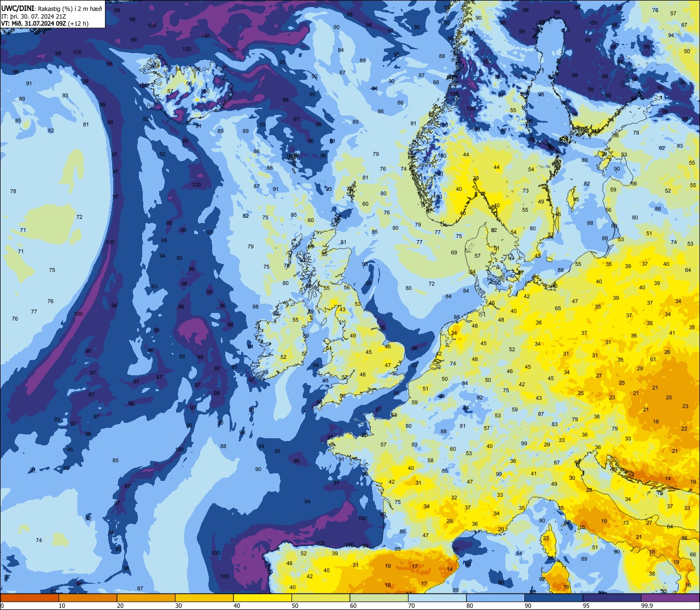Click the legend scale label '30'
This screenshot has height=610, width=700.
[178, 606]
